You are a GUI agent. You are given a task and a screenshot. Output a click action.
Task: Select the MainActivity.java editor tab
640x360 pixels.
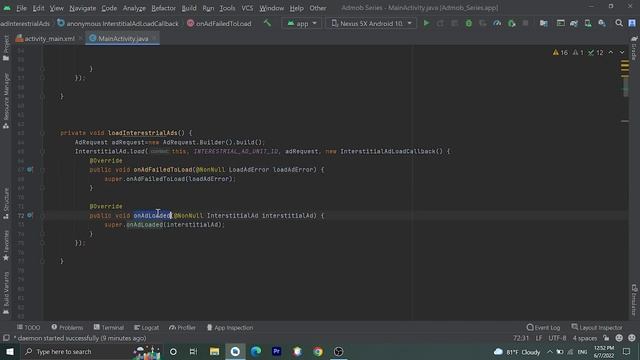[123, 38]
